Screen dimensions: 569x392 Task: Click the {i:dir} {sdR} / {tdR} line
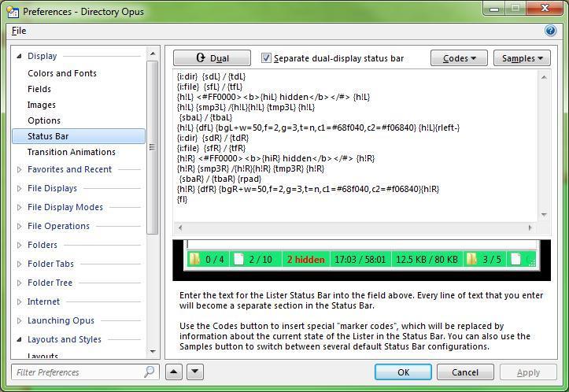(212, 138)
